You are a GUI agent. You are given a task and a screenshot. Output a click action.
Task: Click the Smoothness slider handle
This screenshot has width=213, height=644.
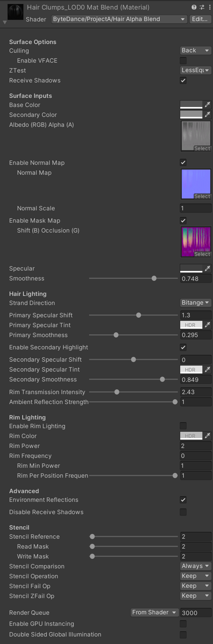pyautogui.click(x=154, y=278)
